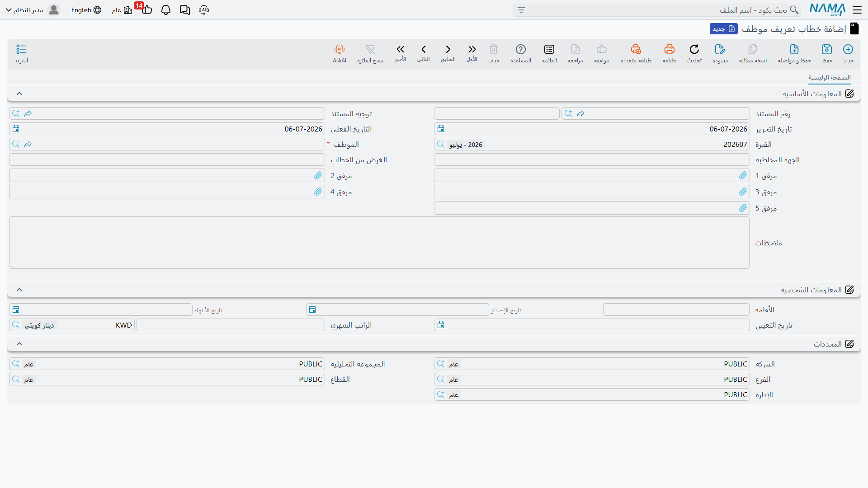Click the عام company selector in header
The height and width of the screenshot is (488, 868).
pyautogui.click(x=122, y=10)
